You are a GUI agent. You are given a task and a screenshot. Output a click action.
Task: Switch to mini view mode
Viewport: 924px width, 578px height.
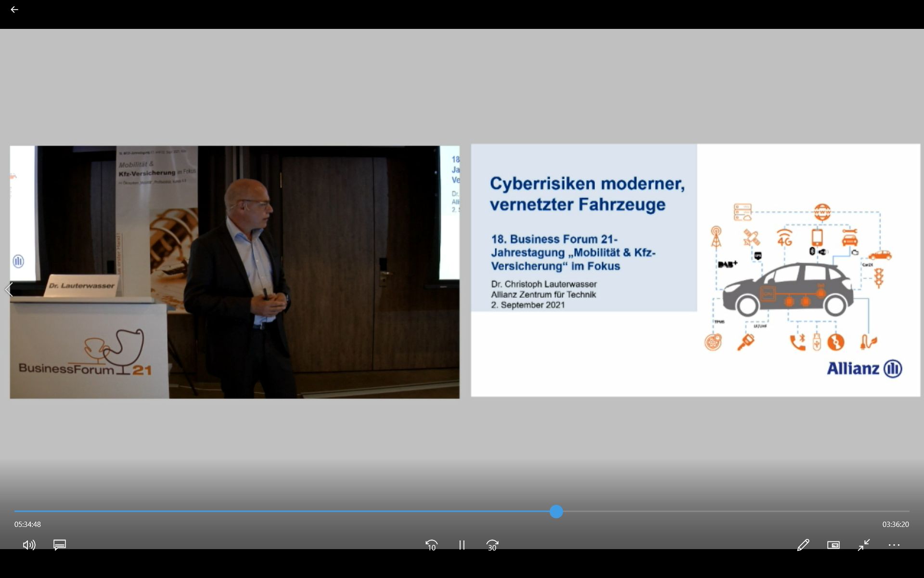(x=833, y=545)
